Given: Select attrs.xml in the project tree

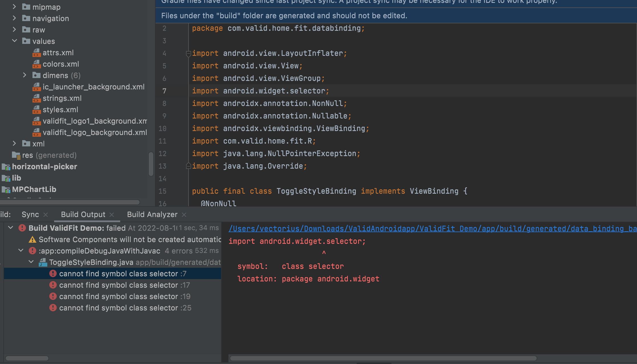Looking at the screenshot, I should coord(58,53).
